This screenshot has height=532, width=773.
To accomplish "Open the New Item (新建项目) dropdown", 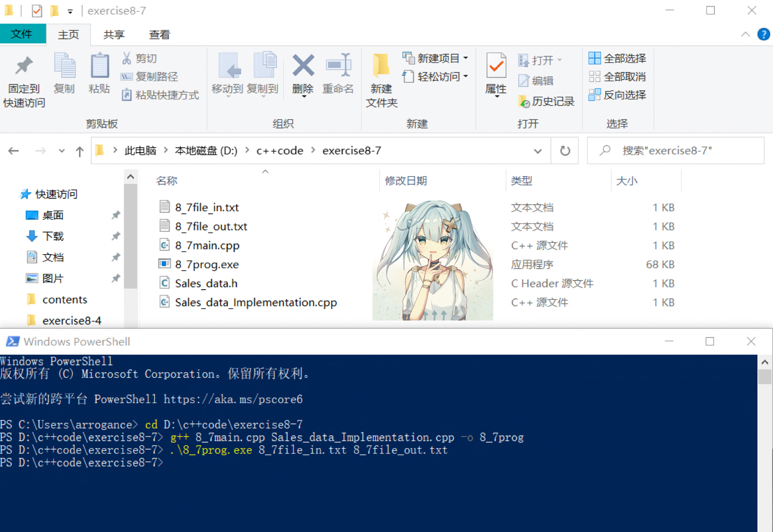I will (x=435, y=58).
